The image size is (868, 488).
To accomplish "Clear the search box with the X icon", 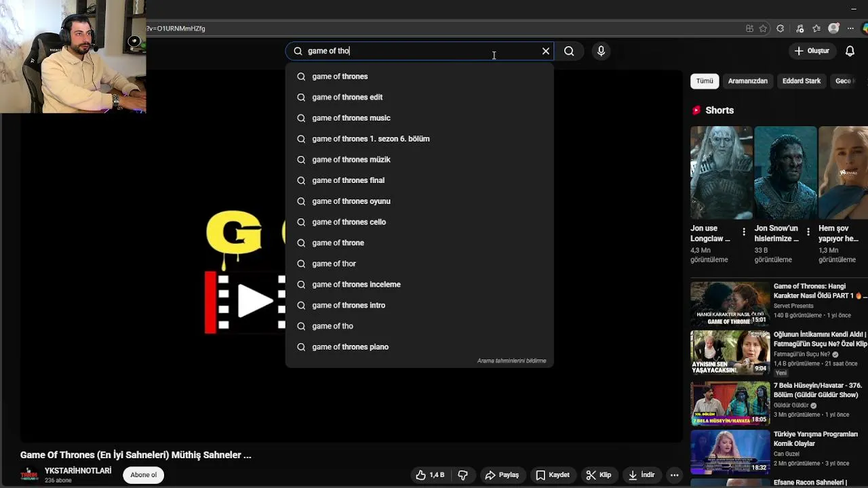I will [x=546, y=51].
